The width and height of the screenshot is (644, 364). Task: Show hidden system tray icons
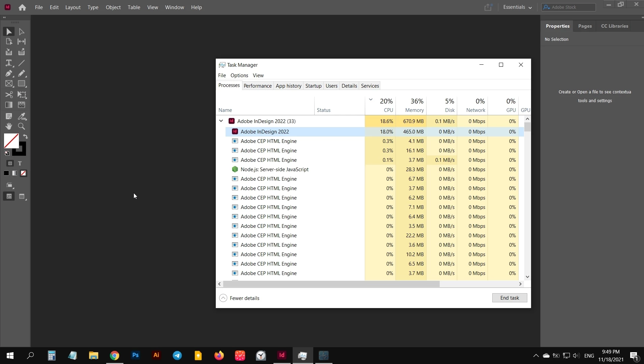536,356
